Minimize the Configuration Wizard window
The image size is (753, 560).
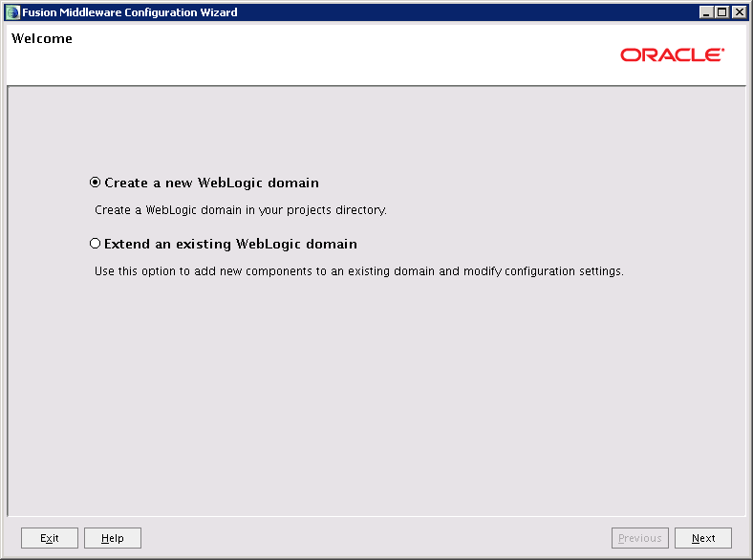tap(706, 12)
